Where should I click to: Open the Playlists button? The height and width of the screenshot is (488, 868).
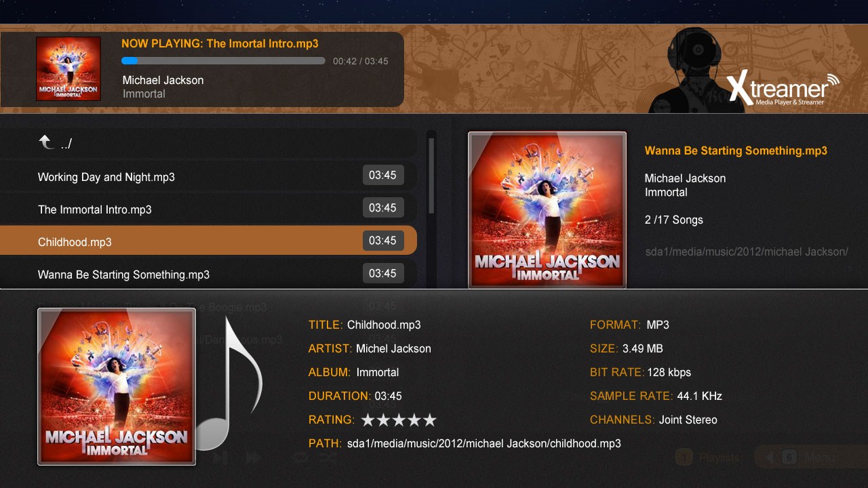pos(709,457)
